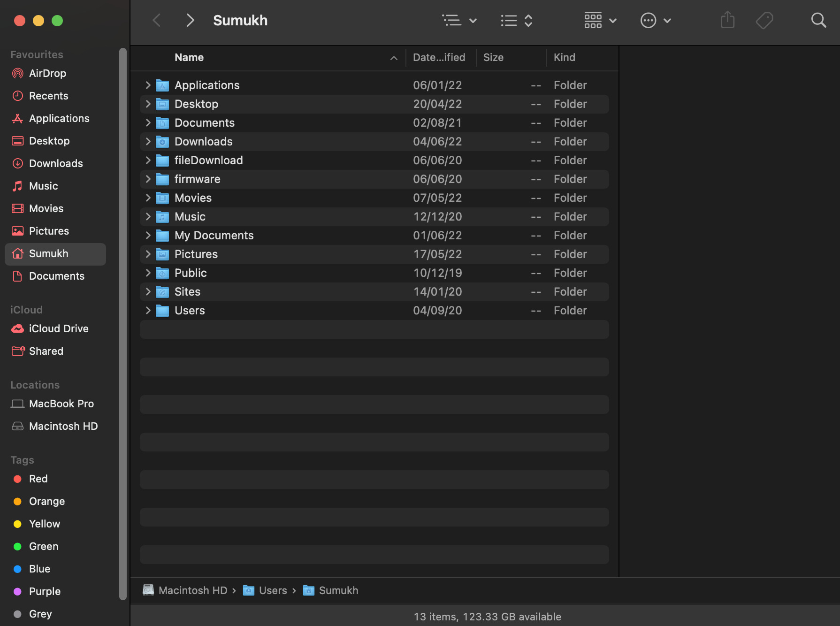Screen dimensions: 840x626
Task: Filter by the Red tag
Action: [38, 479]
